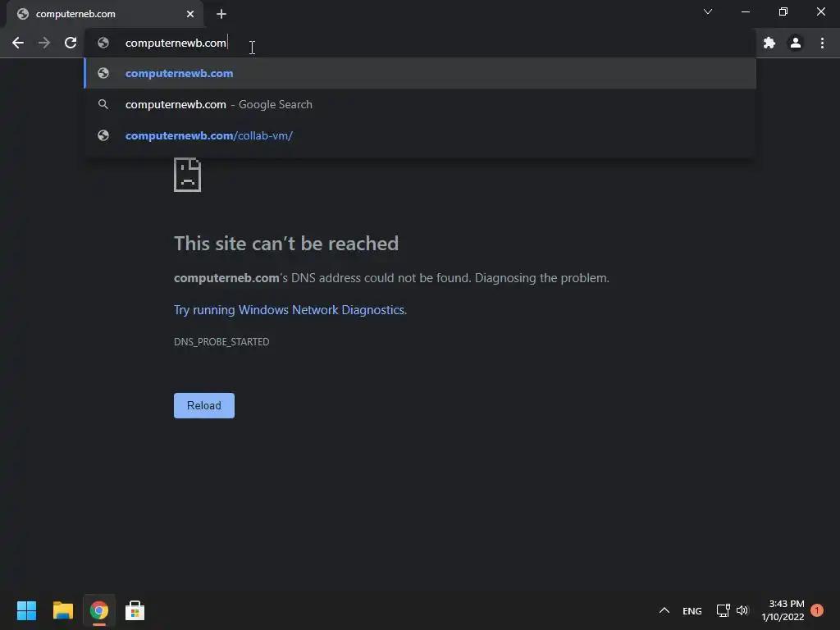Open the tab search chevron
This screenshot has height=630, width=840.
pyautogui.click(x=708, y=11)
